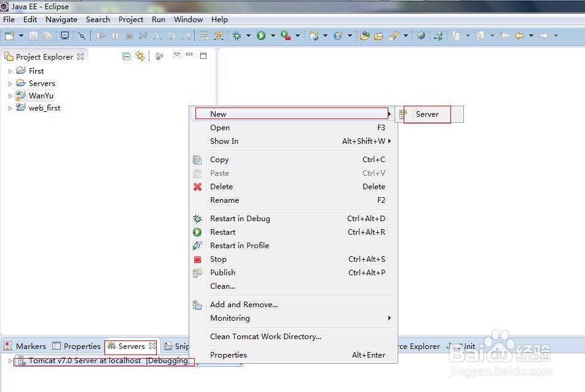Image resolution: width=585 pixels, height=392 pixels.
Task: Click the New Servlet icon
Action: point(339,36)
